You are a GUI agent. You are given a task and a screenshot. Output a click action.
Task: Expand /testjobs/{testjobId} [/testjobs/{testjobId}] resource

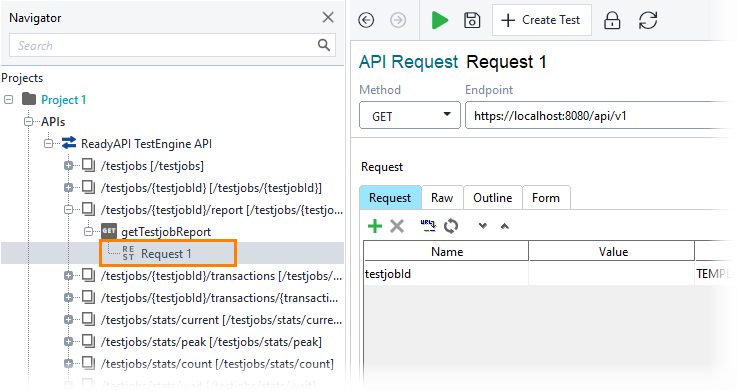click(69, 188)
